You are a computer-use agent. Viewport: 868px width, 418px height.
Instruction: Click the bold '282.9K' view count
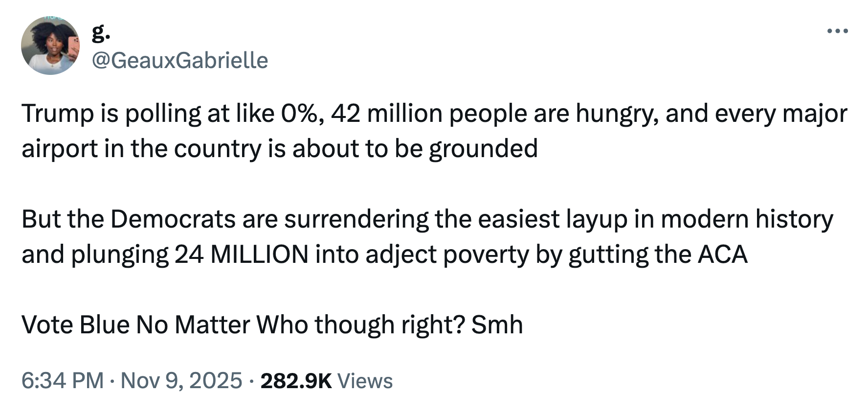[x=296, y=379]
